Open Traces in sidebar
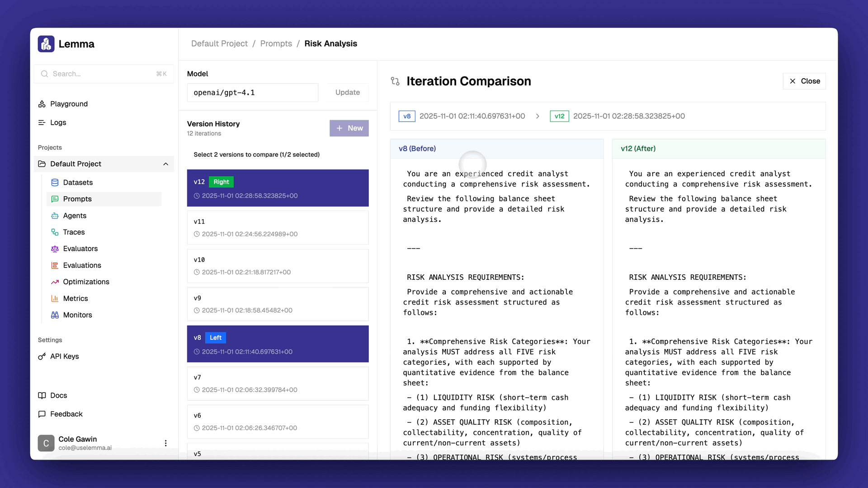The image size is (868, 488). [x=74, y=232]
